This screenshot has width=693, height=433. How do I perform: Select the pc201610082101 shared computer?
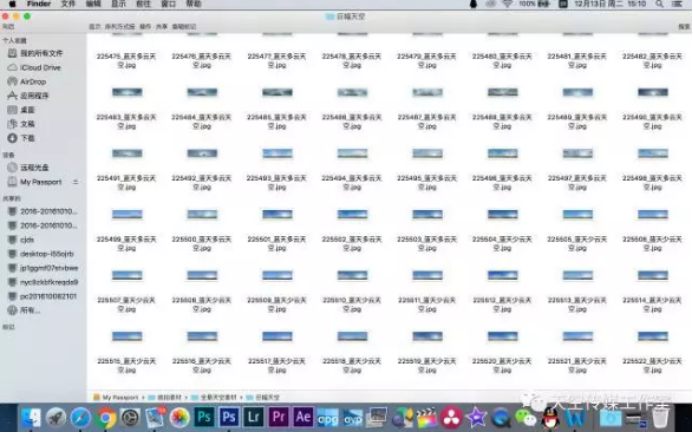coord(48,296)
